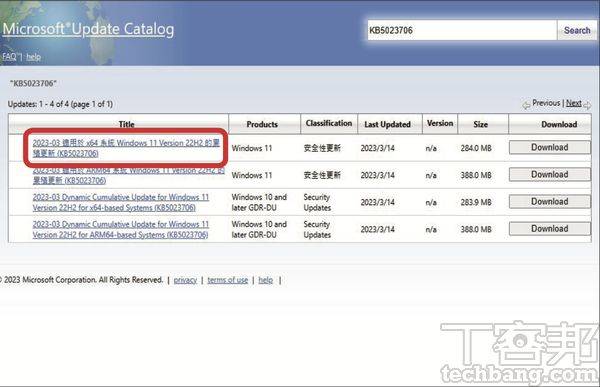This screenshot has height=387, width=600.
Task: Open the privacy link in footer
Action: click(x=185, y=280)
